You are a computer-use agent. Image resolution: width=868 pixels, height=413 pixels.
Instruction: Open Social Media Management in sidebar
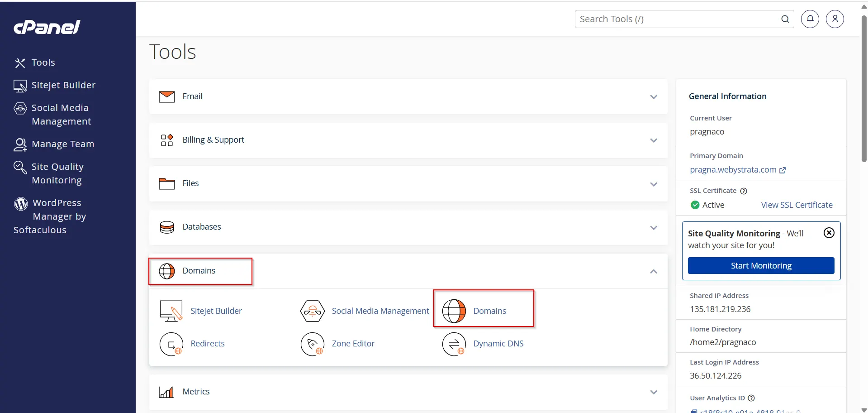61,115
